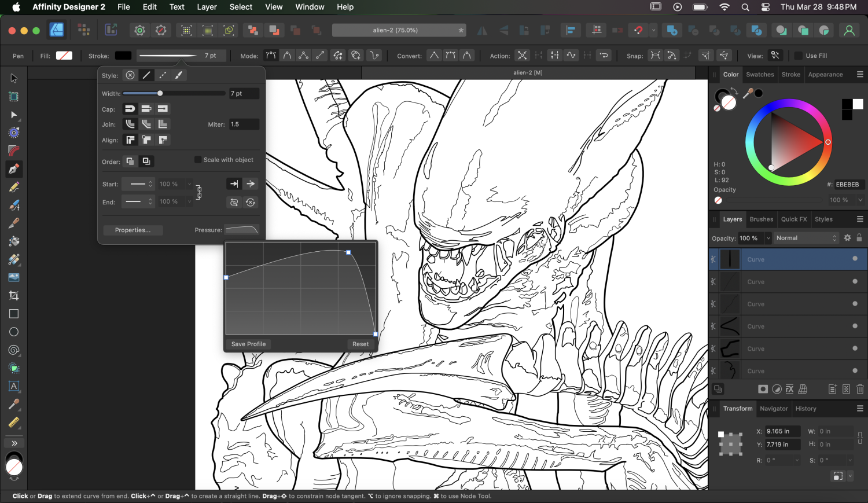The height and width of the screenshot is (503, 868).
Task: Select the Artistic Text tool
Action: click(x=14, y=387)
